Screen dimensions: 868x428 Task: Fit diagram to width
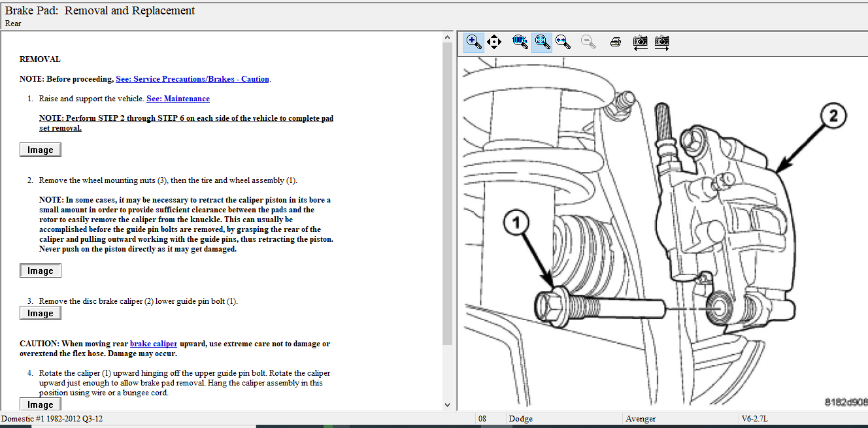tap(562, 42)
